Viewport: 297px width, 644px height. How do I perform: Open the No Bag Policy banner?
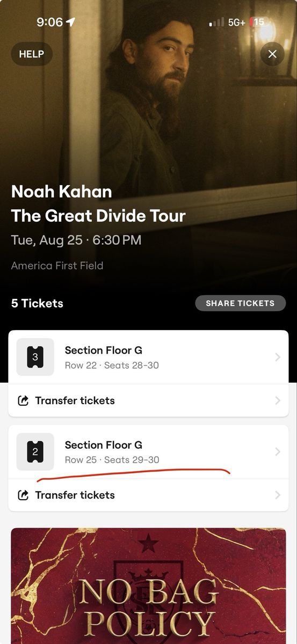(x=148, y=586)
